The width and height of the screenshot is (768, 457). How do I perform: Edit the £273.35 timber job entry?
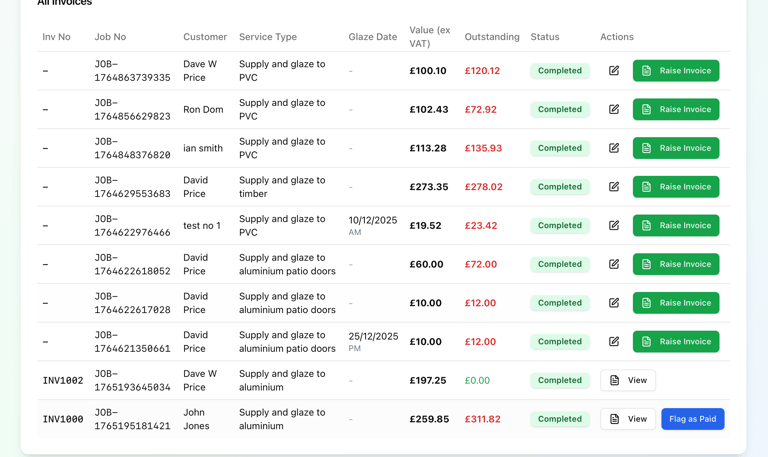(x=614, y=187)
